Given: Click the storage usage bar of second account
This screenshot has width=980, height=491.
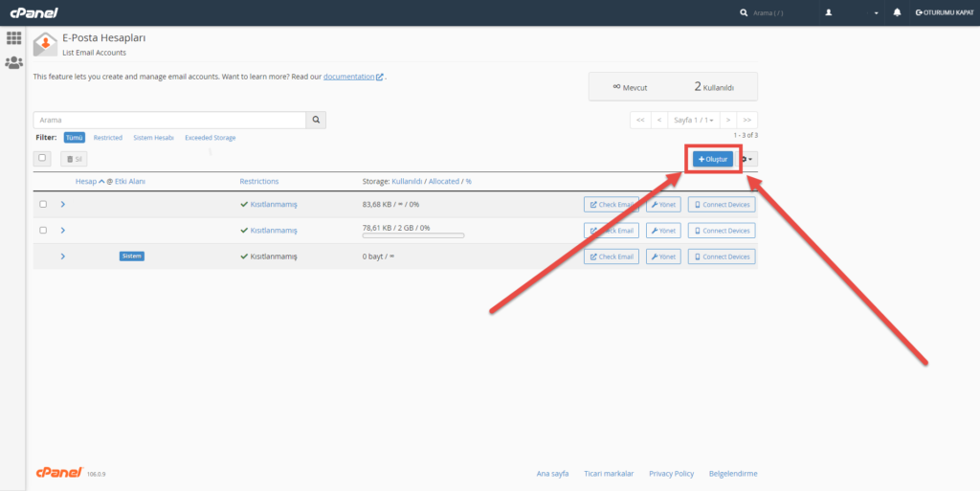Looking at the screenshot, I should click(x=413, y=235).
